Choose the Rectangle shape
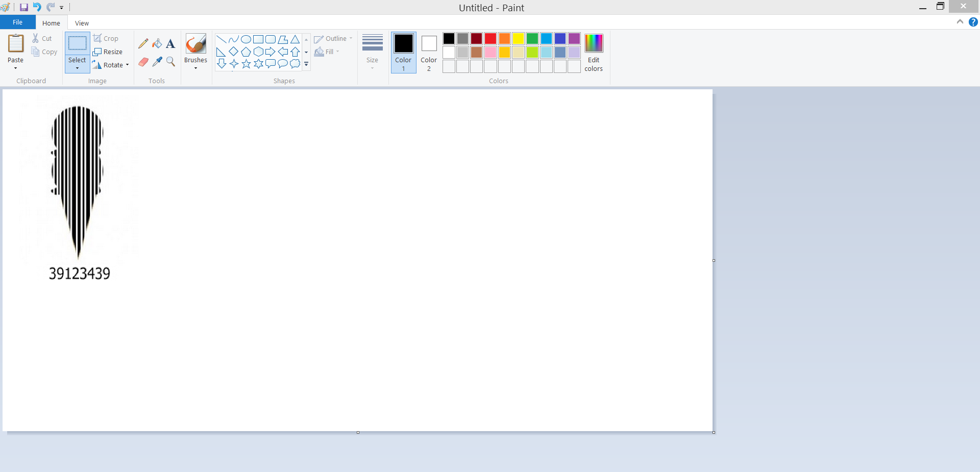 258,39
